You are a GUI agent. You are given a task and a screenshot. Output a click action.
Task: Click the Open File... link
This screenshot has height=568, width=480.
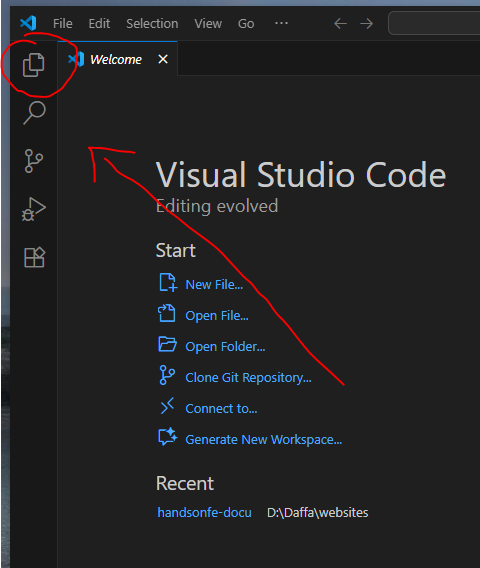[217, 316]
